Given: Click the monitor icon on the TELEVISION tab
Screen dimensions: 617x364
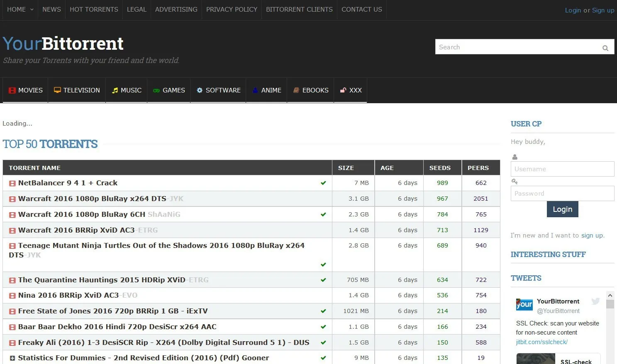Looking at the screenshot, I should [x=57, y=90].
